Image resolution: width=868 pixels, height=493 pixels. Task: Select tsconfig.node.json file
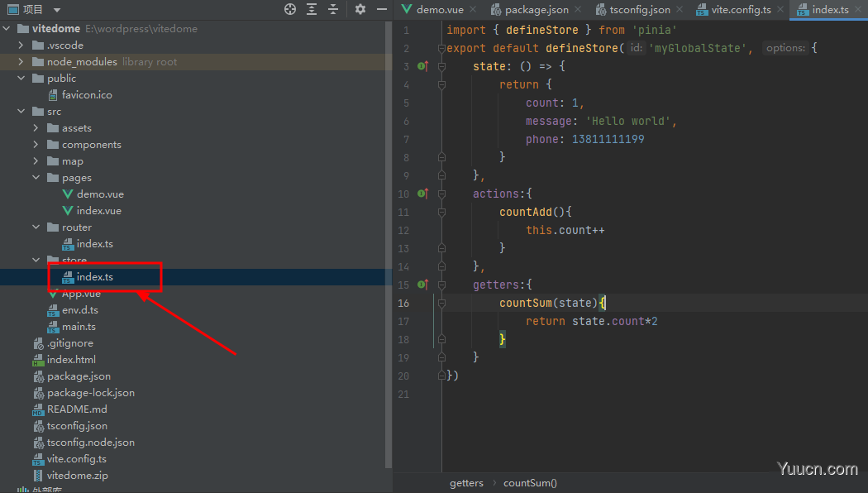pos(83,443)
